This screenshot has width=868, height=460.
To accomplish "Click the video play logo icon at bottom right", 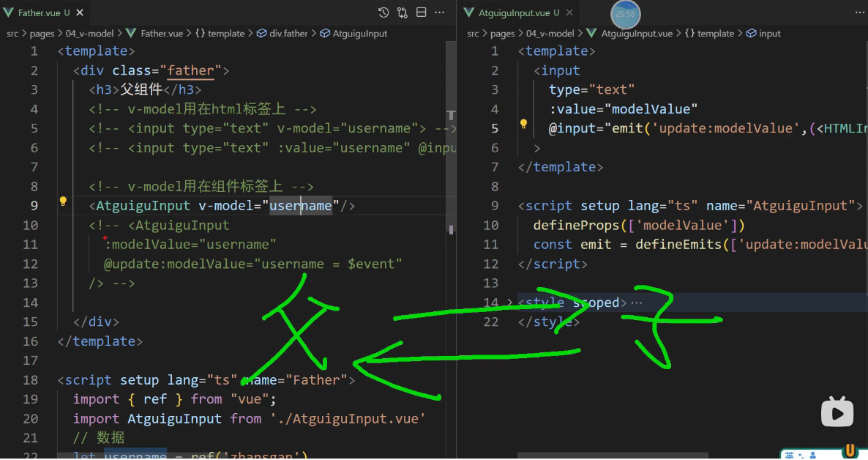I will [837, 412].
